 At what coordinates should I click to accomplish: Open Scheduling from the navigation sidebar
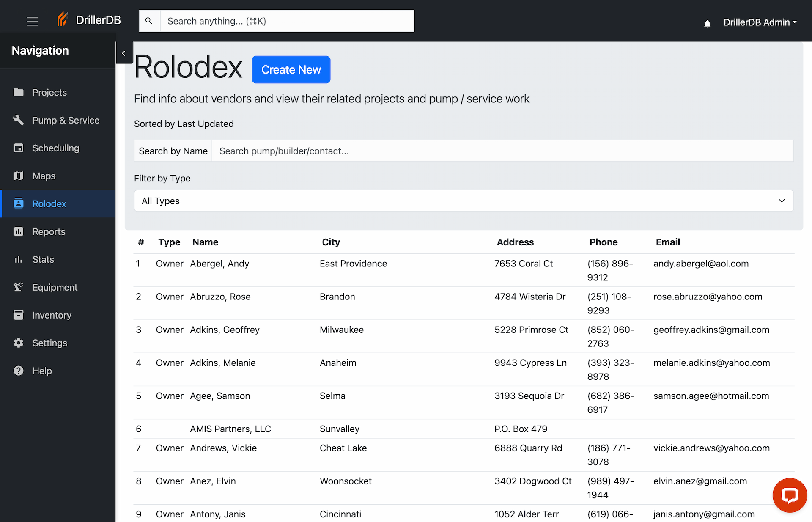[x=56, y=148]
